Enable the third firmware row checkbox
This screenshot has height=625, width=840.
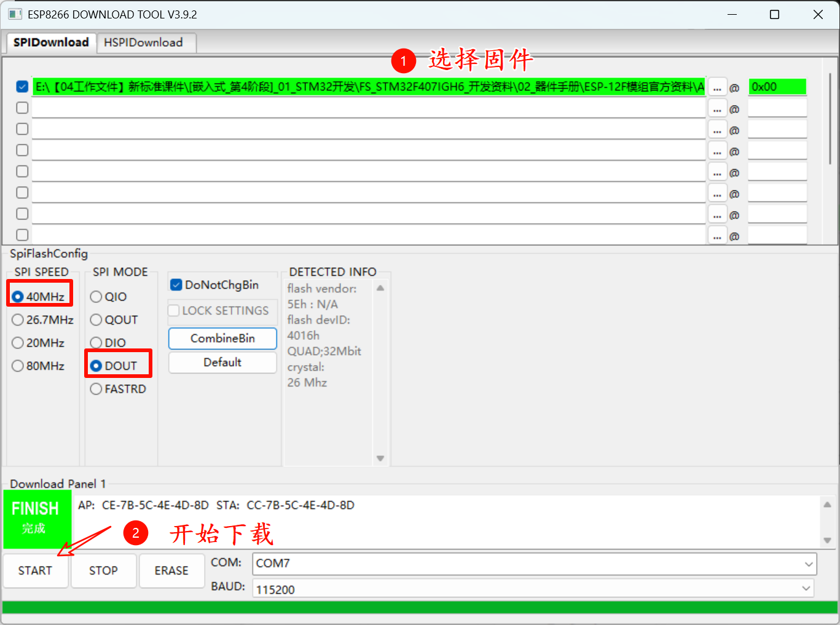click(22, 129)
